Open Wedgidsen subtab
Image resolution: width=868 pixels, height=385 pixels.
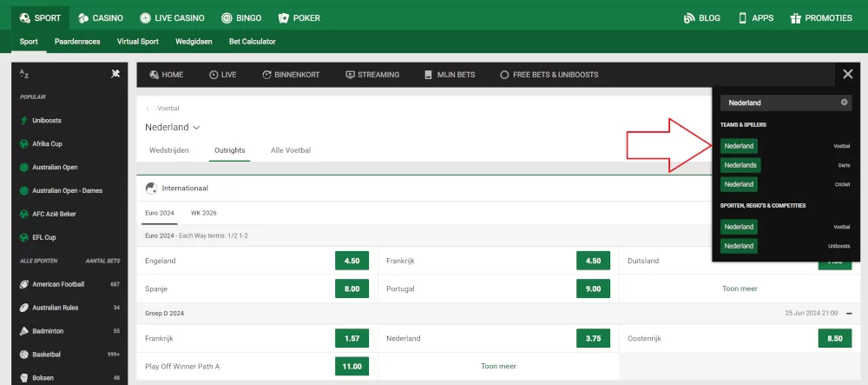pyautogui.click(x=194, y=42)
